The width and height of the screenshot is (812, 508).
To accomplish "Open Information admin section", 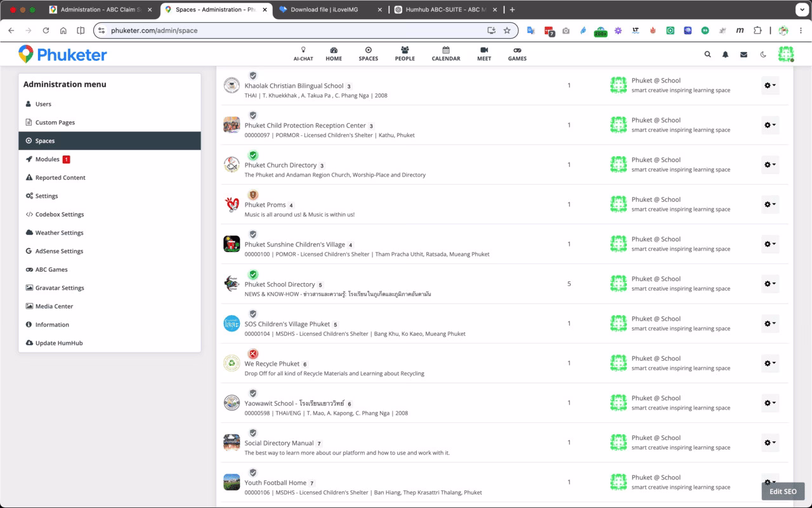I will (110, 325).
